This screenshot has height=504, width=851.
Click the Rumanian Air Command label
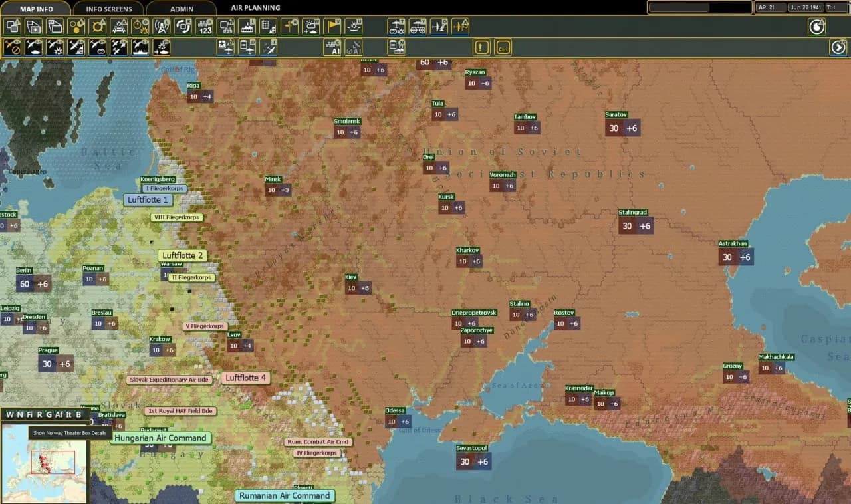point(285,495)
